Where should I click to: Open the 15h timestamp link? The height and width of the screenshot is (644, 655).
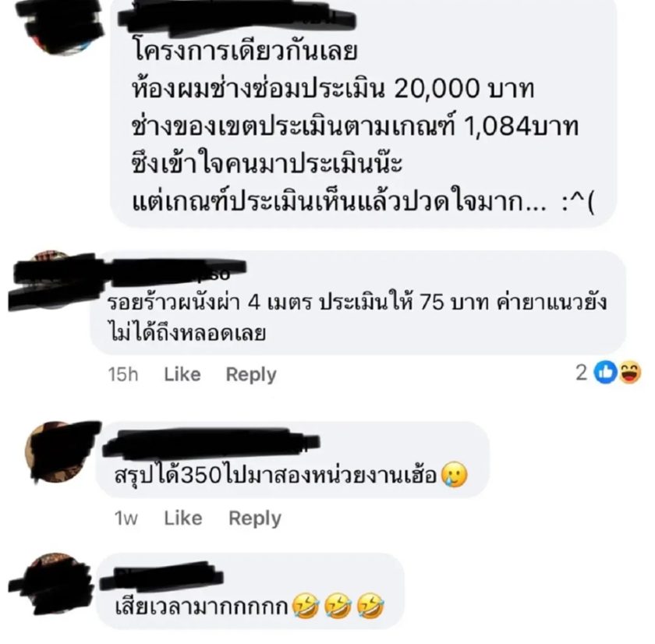[123, 374]
